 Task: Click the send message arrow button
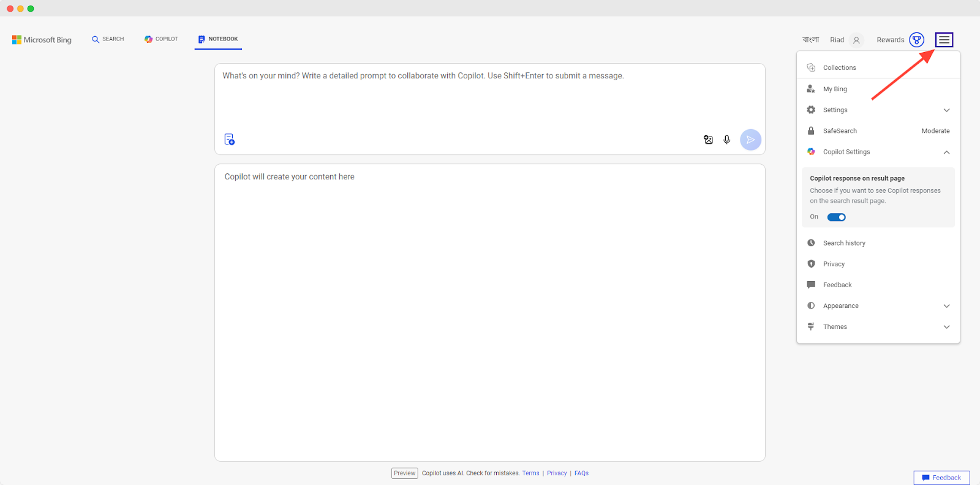[x=750, y=140]
